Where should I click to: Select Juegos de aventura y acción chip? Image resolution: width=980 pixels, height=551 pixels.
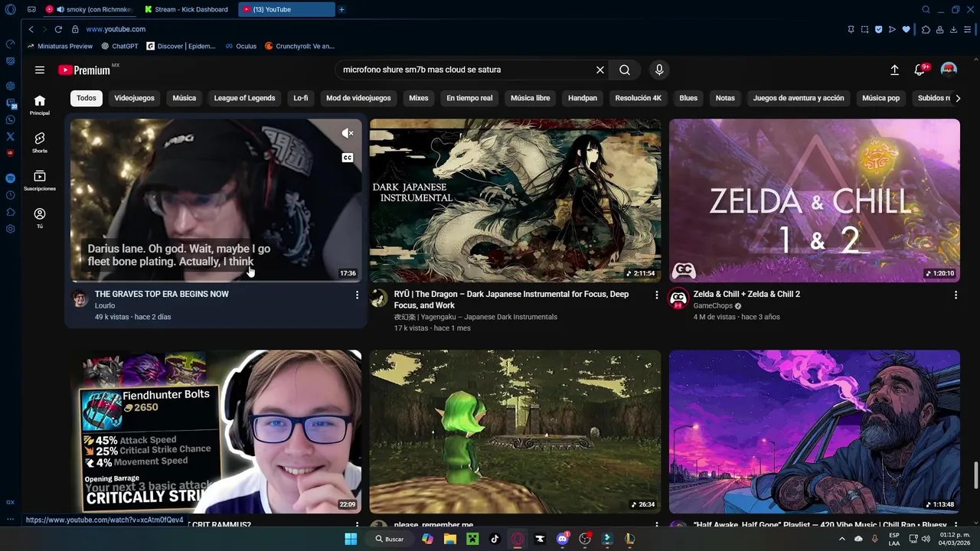click(x=799, y=98)
